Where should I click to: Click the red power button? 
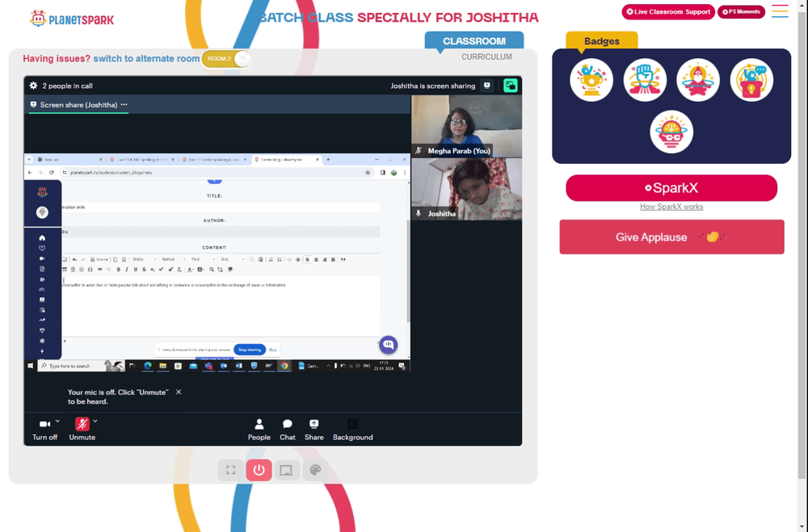tap(259, 470)
